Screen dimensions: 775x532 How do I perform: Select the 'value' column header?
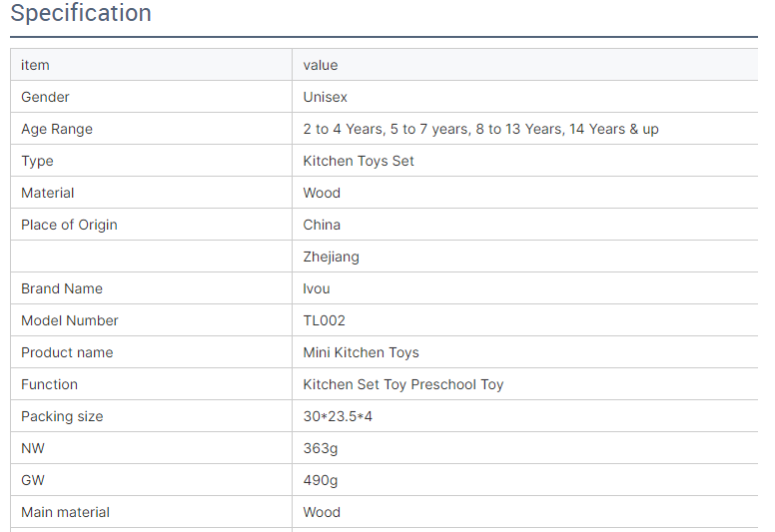point(321,65)
